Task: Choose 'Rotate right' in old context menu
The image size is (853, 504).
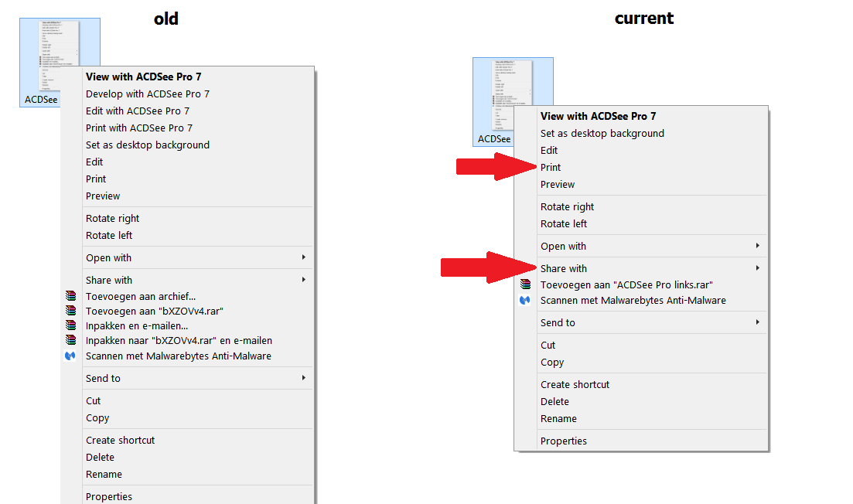Action: [113, 219]
